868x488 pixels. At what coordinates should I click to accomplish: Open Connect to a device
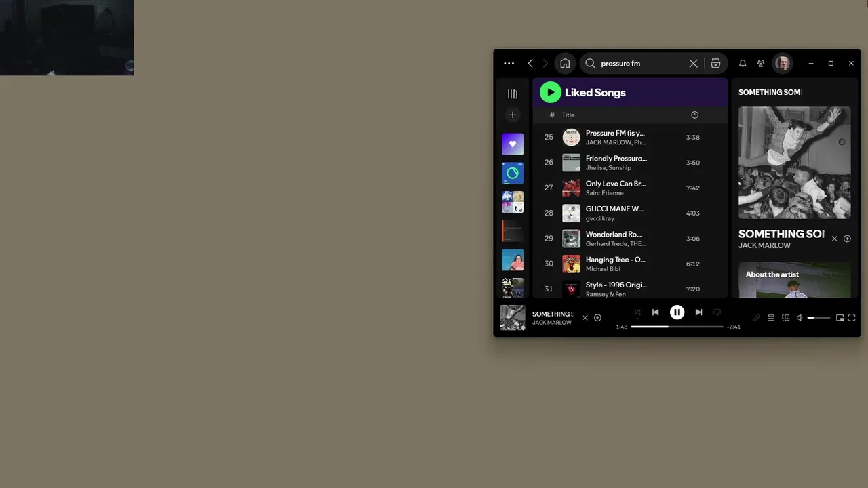786,318
